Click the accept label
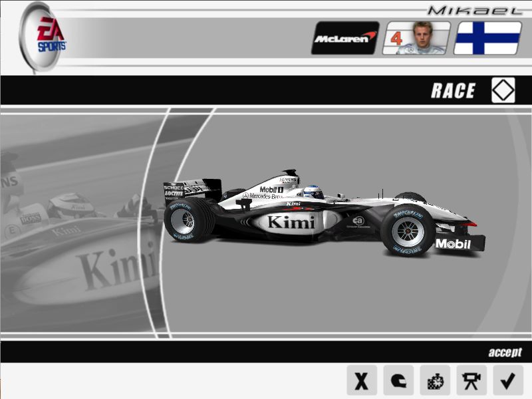Image resolution: width=532 pixels, height=399 pixels. [x=505, y=352]
